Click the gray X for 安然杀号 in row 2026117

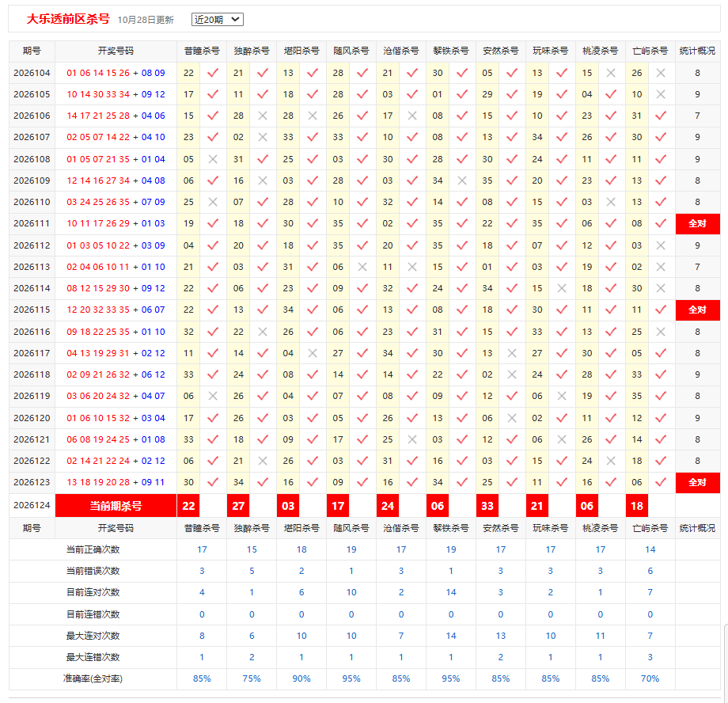coord(512,353)
